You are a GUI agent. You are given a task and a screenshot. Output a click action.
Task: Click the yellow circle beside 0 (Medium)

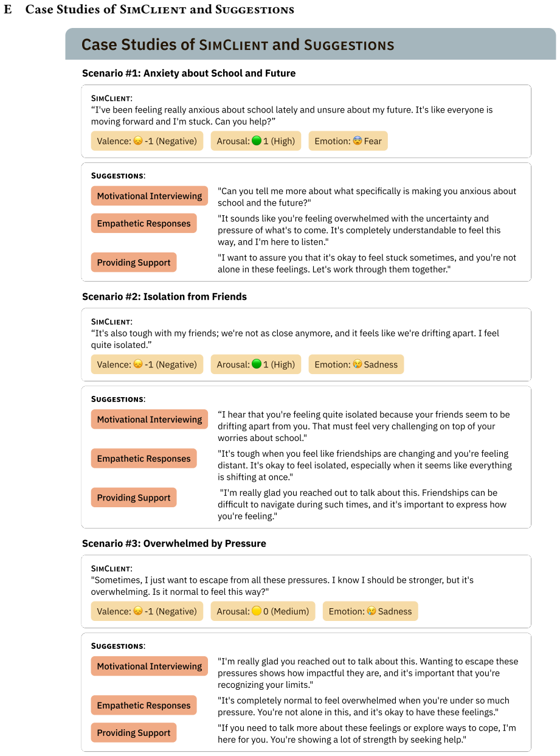pyautogui.click(x=256, y=611)
